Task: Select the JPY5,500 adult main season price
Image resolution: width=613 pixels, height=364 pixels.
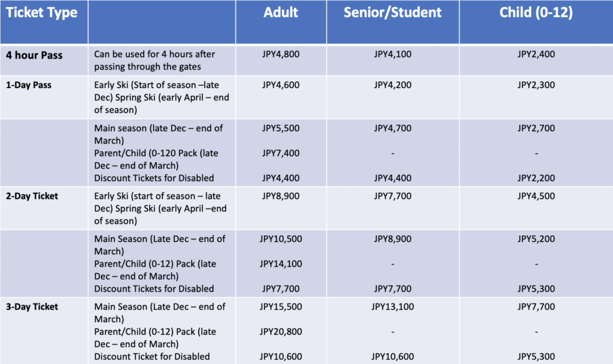Action: (281, 128)
